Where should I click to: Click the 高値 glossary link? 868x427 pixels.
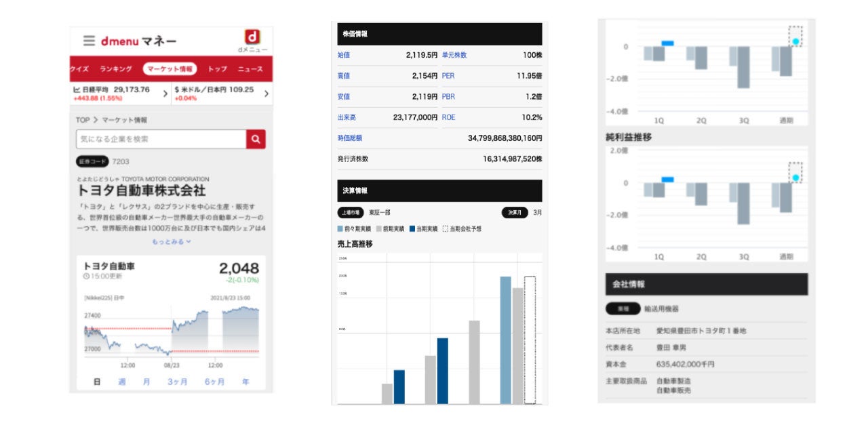point(344,76)
